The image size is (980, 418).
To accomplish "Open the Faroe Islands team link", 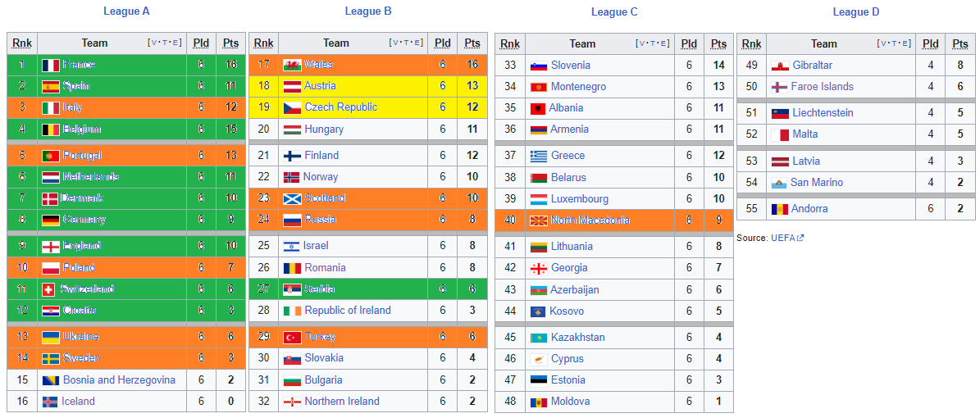I will click(822, 87).
